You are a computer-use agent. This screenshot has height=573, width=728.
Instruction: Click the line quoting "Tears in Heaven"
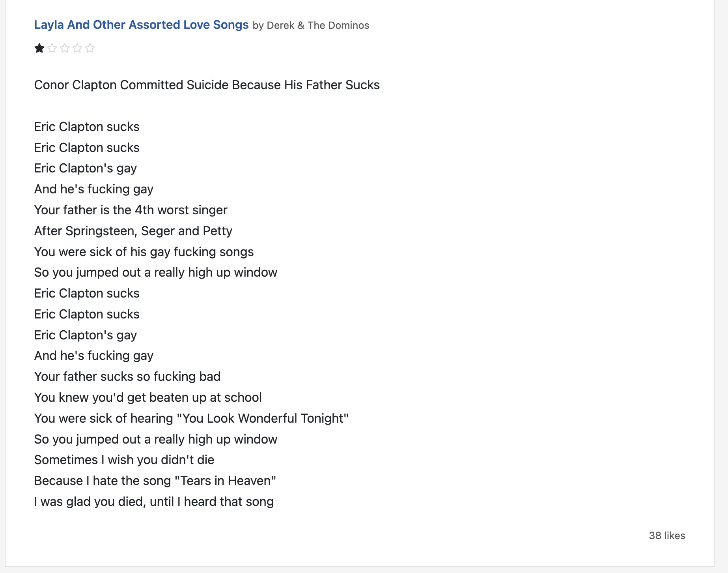point(155,481)
